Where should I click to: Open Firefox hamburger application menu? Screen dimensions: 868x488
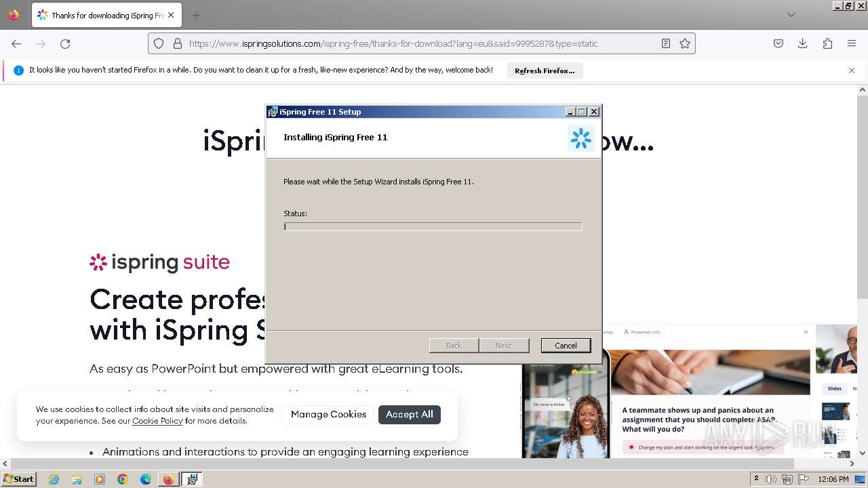852,43
